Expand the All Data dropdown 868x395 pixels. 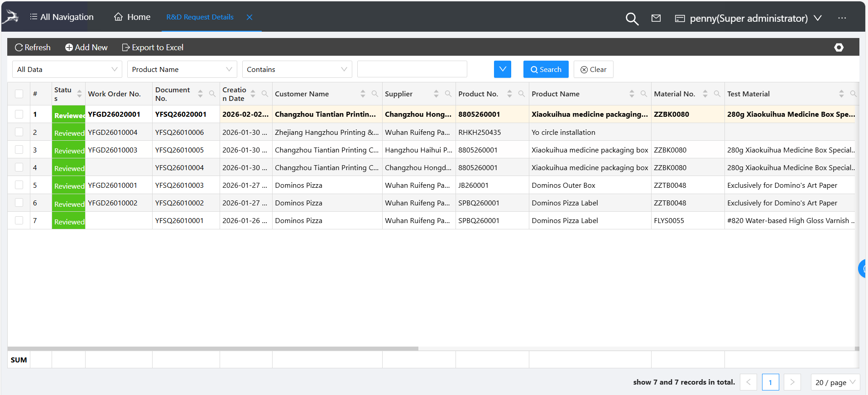coord(67,69)
